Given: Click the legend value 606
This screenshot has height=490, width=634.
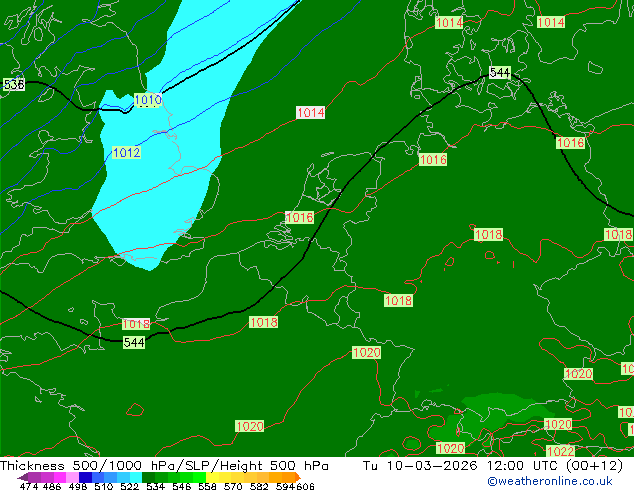Looking at the screenshot, I should [305, 486].
